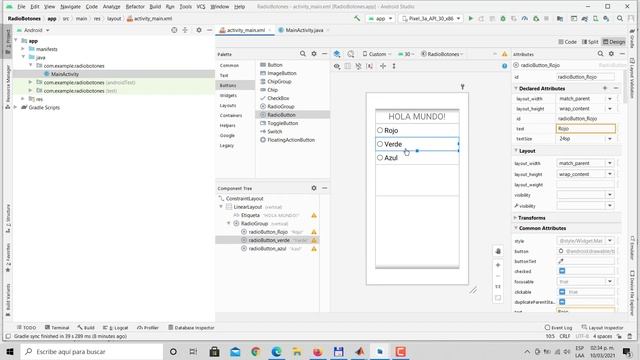Open Project tool window settings gear
This screenshot has width=640, height=360.
click(x=199, y=30)
